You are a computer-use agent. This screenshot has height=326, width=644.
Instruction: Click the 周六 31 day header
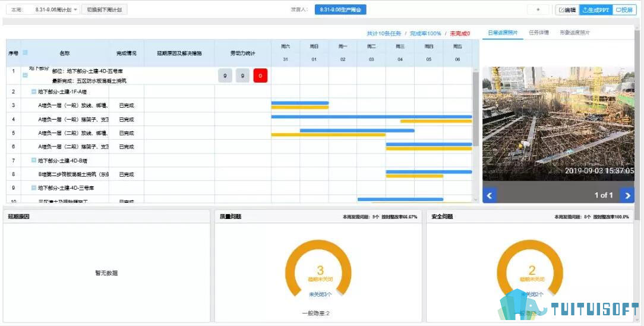click(285, 53)
